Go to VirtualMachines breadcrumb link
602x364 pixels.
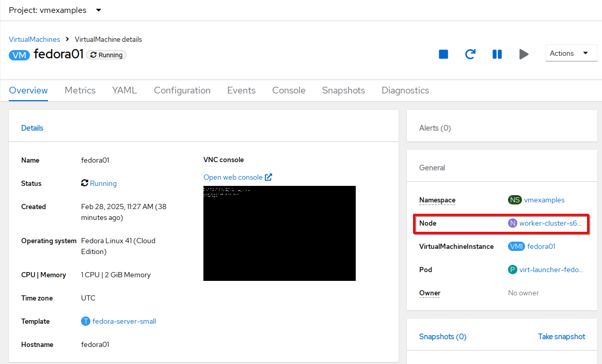[x=34, y=39]
